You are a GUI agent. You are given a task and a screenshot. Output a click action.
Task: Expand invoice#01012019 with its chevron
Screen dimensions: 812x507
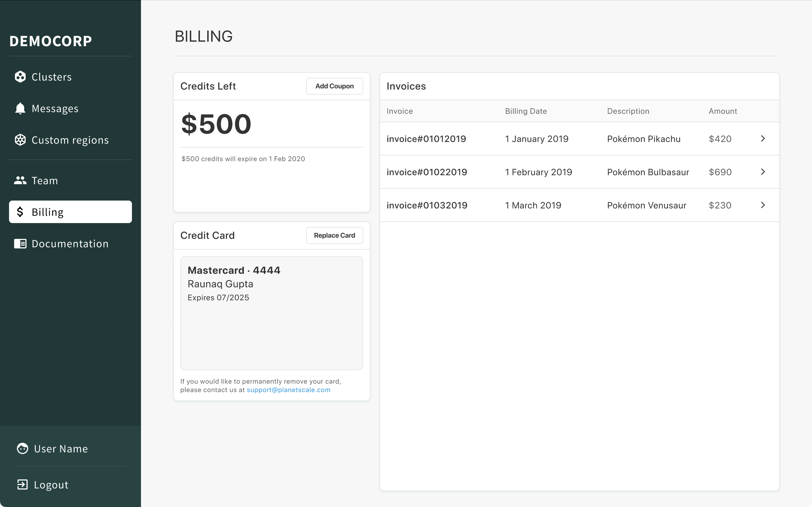point(763,139)
